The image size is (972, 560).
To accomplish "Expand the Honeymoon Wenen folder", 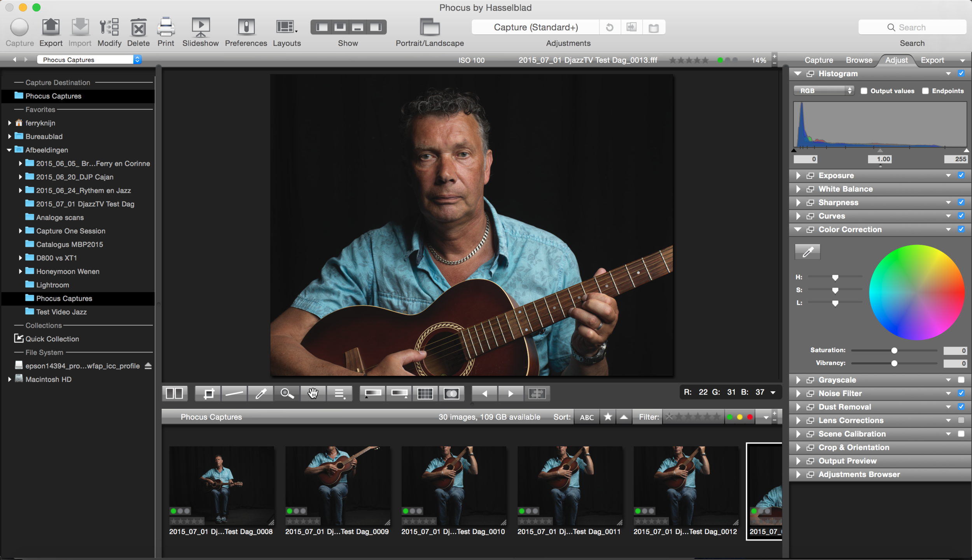I will pyautogui.click(x=20, y=271).
